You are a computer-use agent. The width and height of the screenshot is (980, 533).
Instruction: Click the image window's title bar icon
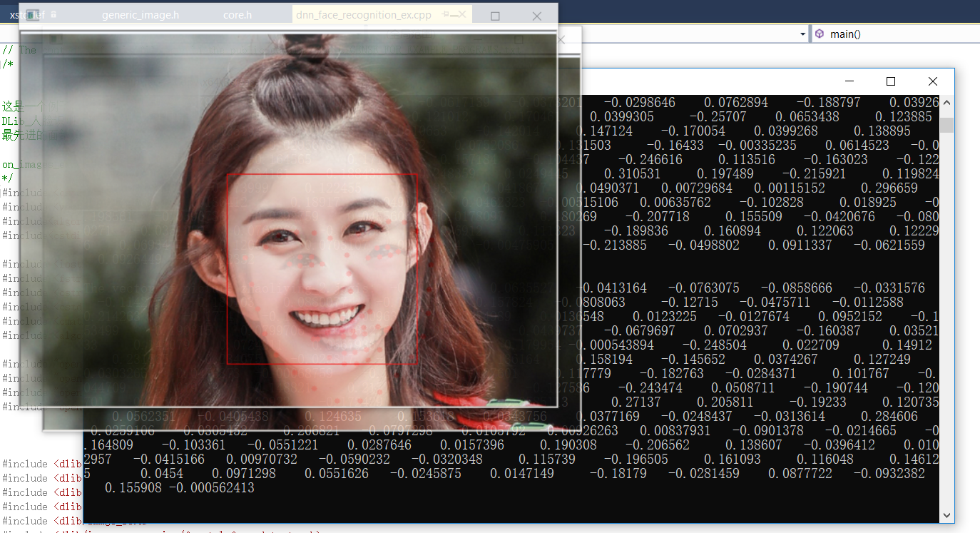point(32,15)
